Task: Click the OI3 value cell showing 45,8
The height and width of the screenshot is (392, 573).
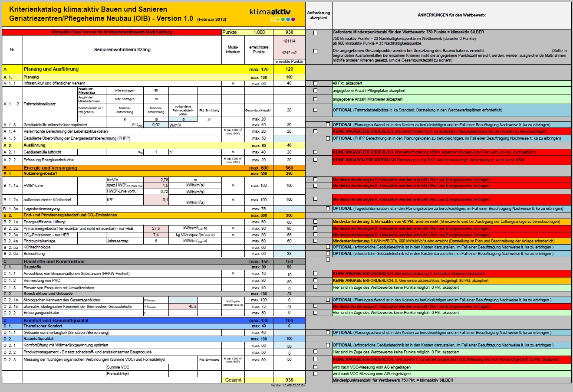Action: tap(183, 307)
